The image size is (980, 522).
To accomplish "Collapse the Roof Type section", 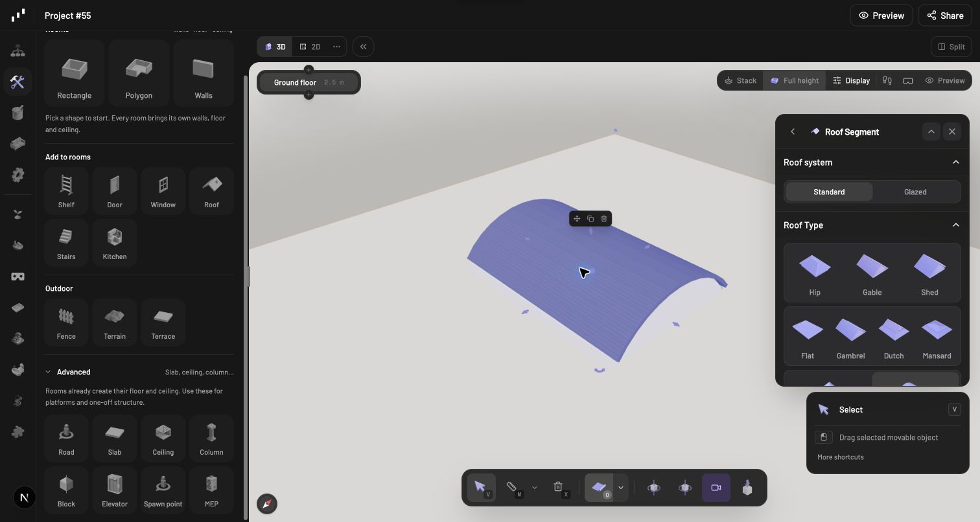I will (x=955, y=225).
